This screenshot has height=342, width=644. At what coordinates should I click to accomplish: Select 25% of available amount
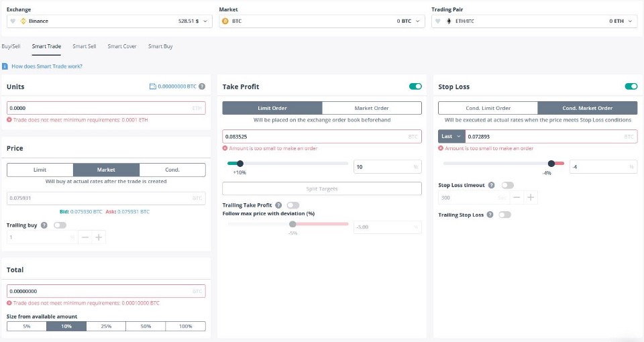pos(106,326)
